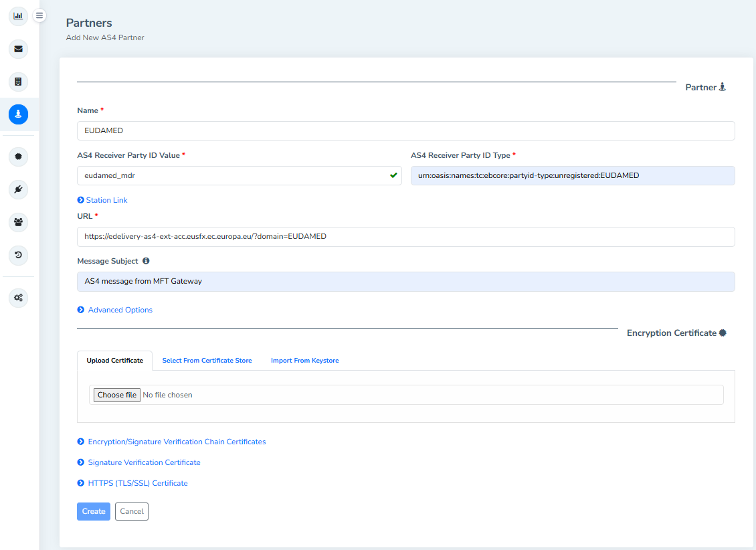The height and width of the screenshot is (550, 756).
Task: Click the highlighted partners icon in sidebar
Action: click(x=18, y=114)
